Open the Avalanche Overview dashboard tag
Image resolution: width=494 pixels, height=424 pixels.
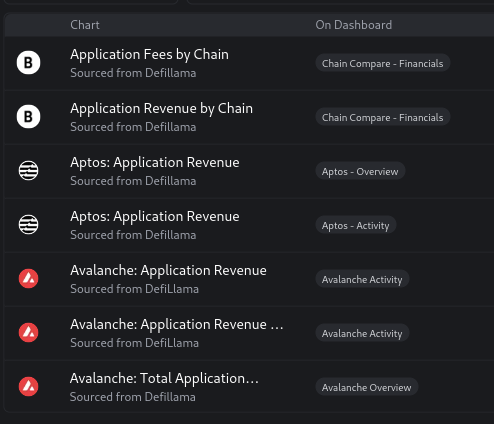coord(367,387)
